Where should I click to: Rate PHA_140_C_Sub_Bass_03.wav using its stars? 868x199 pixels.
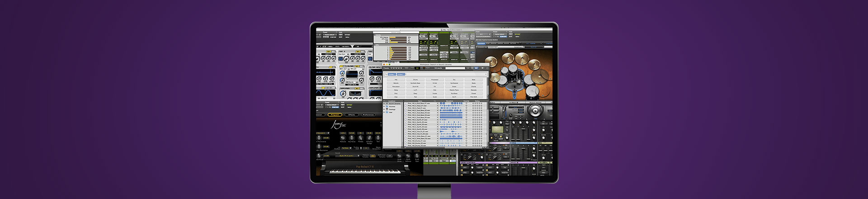click(477, 113)
